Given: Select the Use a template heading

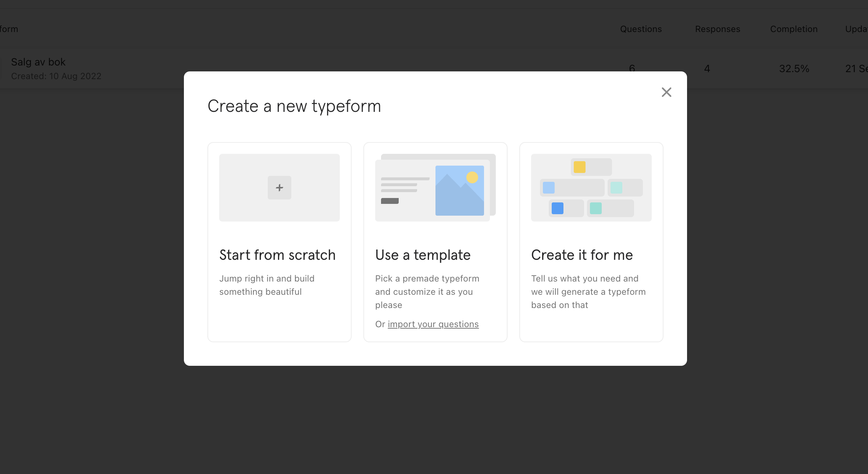Looking at the screenshot, I should (x=423, y=255).
